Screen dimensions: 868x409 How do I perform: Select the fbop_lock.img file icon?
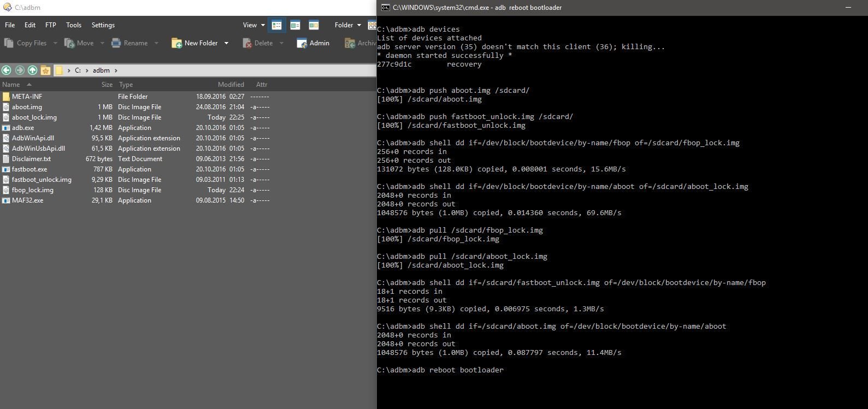[x=6, y=190]
